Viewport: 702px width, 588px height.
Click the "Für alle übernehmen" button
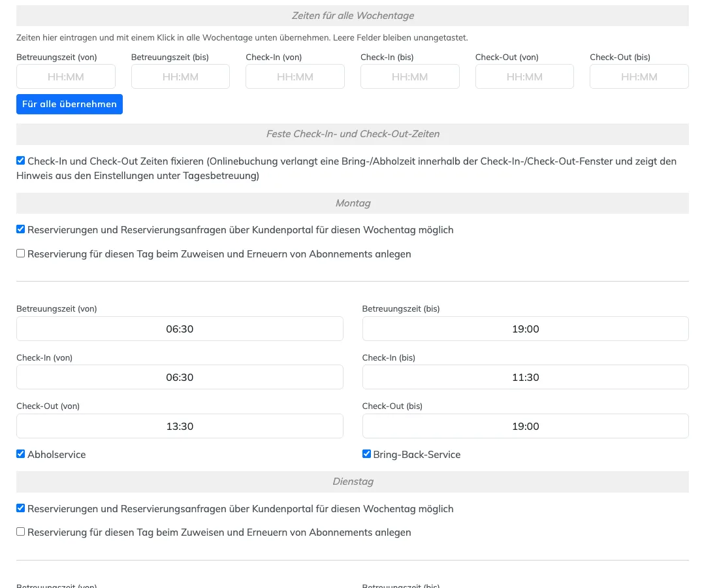pyautogui.click(x=69, y=104)
